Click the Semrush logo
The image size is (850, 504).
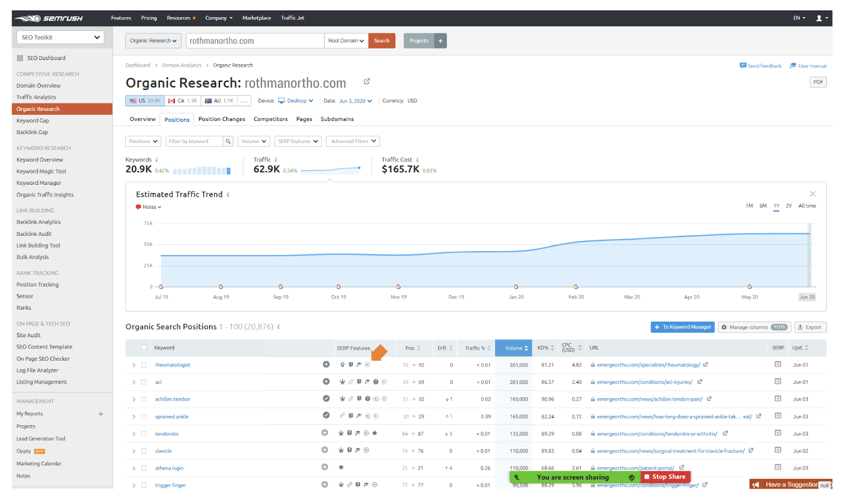pos(49,18)
